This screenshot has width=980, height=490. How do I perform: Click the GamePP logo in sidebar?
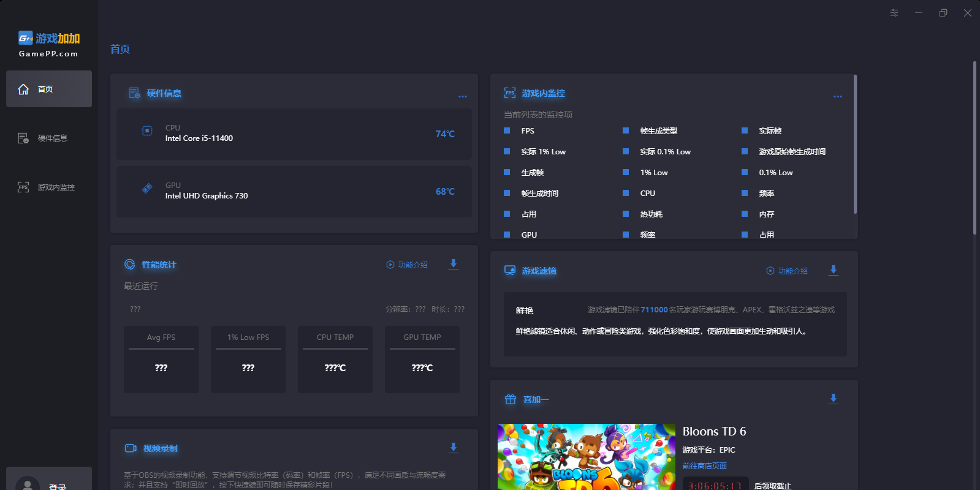[49, 44]
